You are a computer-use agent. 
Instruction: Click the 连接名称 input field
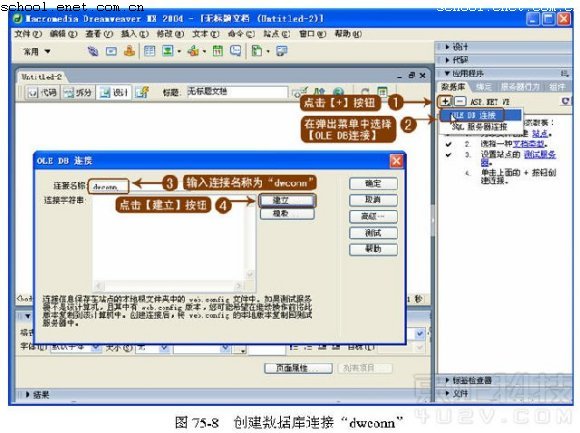(108, 186)
